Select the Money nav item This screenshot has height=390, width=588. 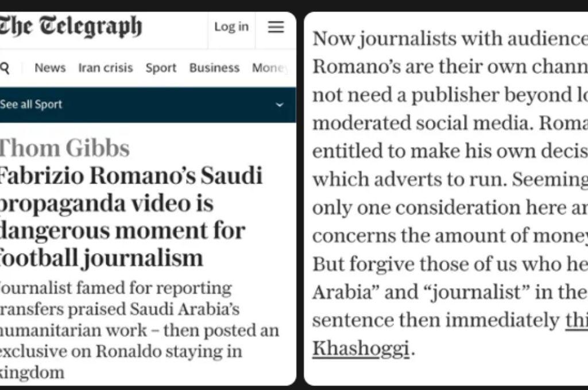click(x=268, y=68)
